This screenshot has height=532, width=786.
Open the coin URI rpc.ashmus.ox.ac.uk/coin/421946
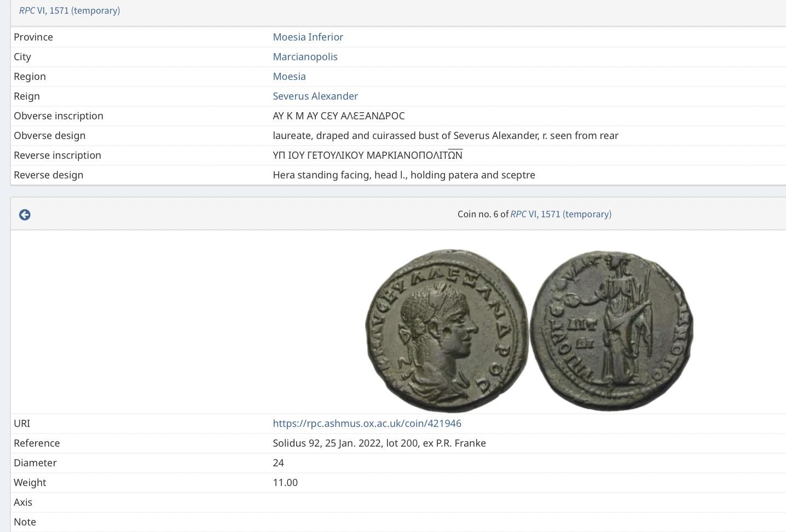point(367,423)
